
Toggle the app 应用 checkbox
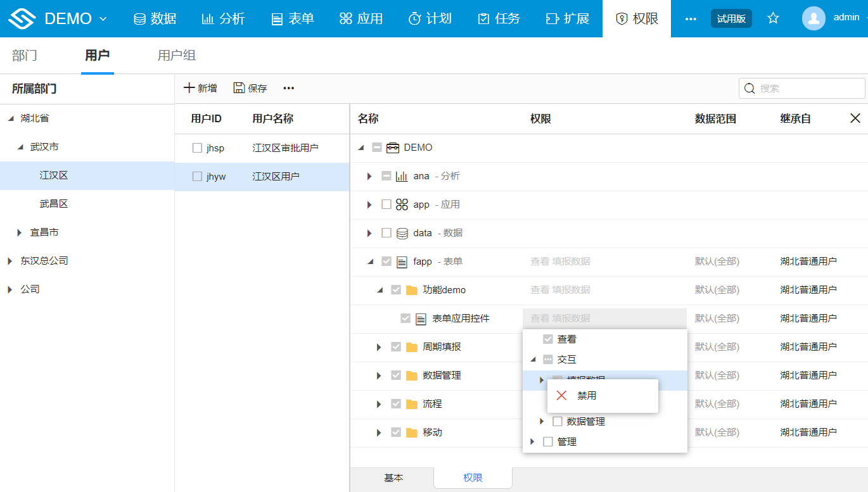tap(386, 205)
